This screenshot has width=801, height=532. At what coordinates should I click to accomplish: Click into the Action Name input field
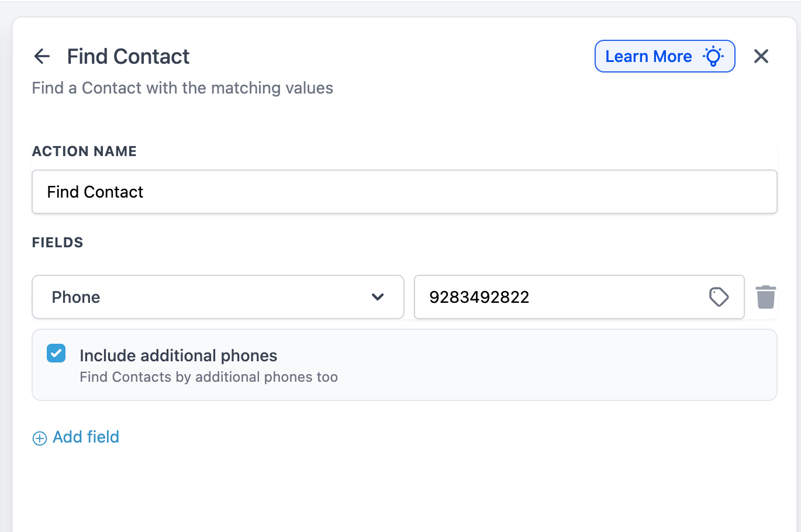[404, 192]
